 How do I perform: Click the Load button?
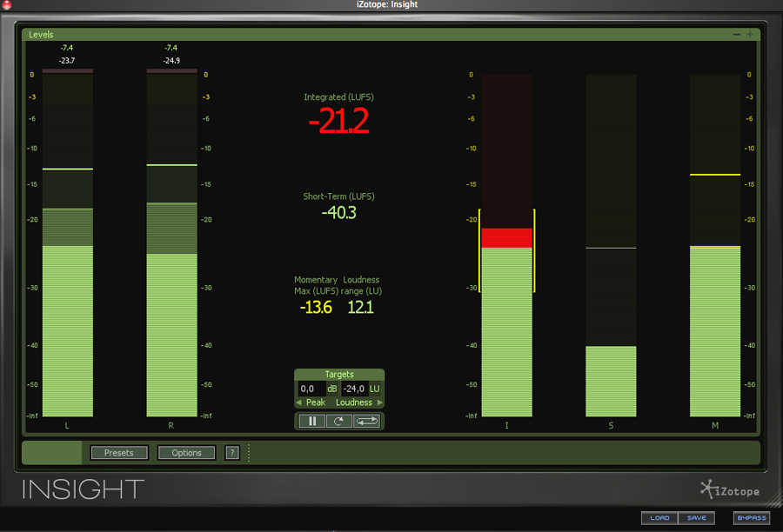click(x=659, y=518)
